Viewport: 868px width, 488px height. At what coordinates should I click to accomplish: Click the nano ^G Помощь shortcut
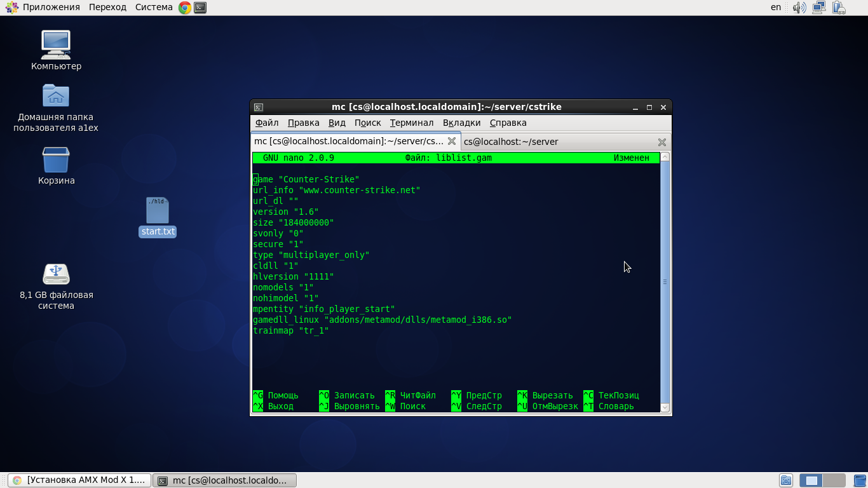(276, 395)
